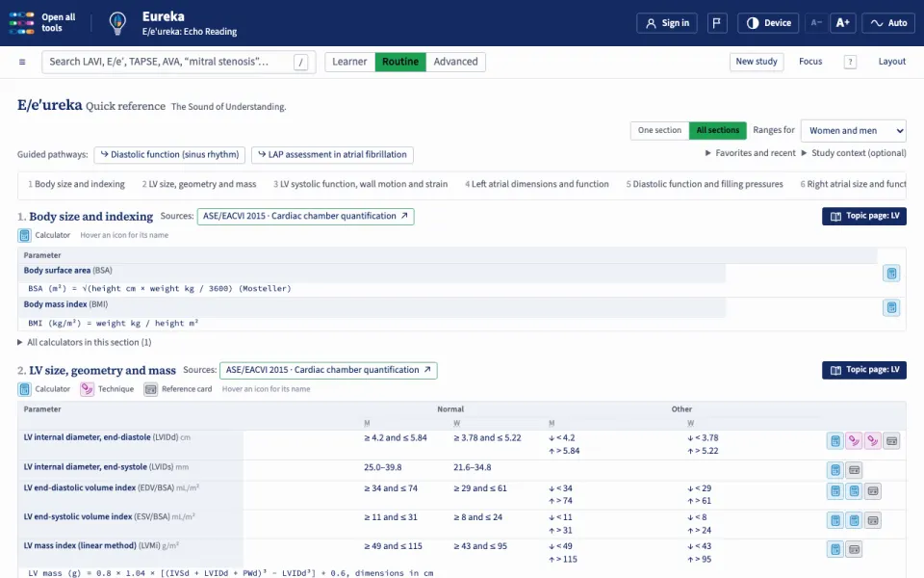Open LAP assessment in atrial fibrillation pathway
Viewport: 924px width, 578px height.
click(332, 154)
